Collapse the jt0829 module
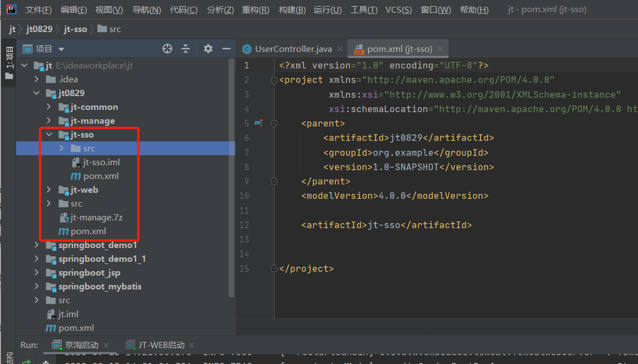 pyautogui.click(x=36, y=93)
